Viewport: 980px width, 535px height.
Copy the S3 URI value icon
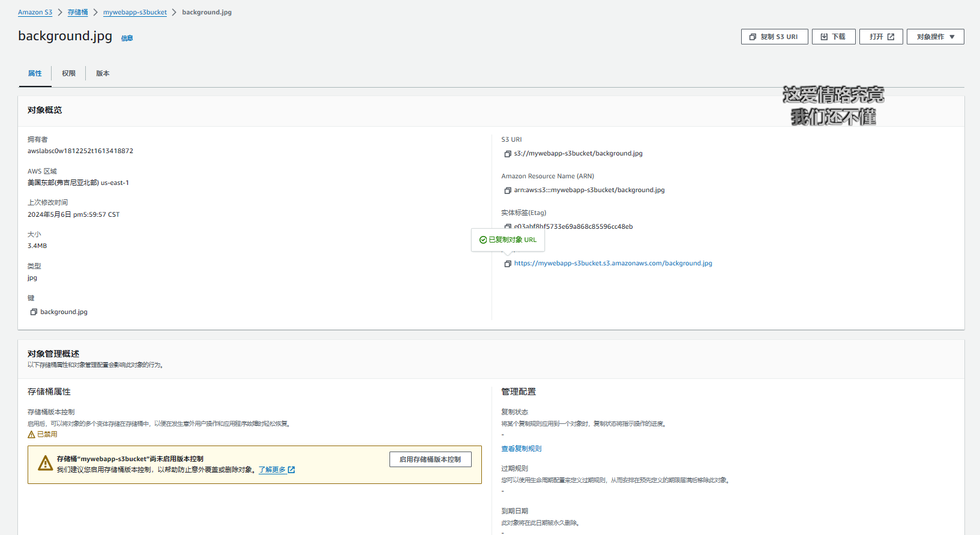point(508,154)
